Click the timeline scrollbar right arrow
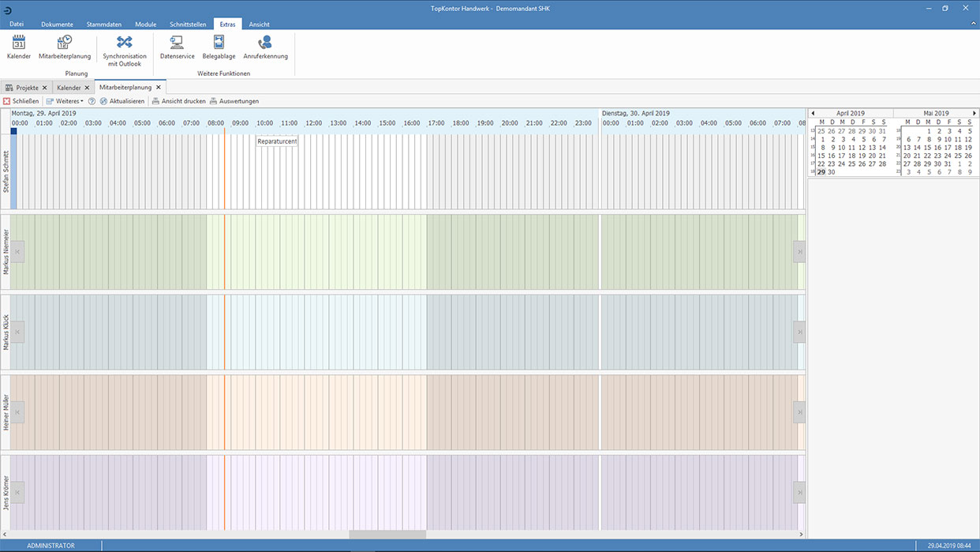Screen dimensions: 980x552 (802, 535)
